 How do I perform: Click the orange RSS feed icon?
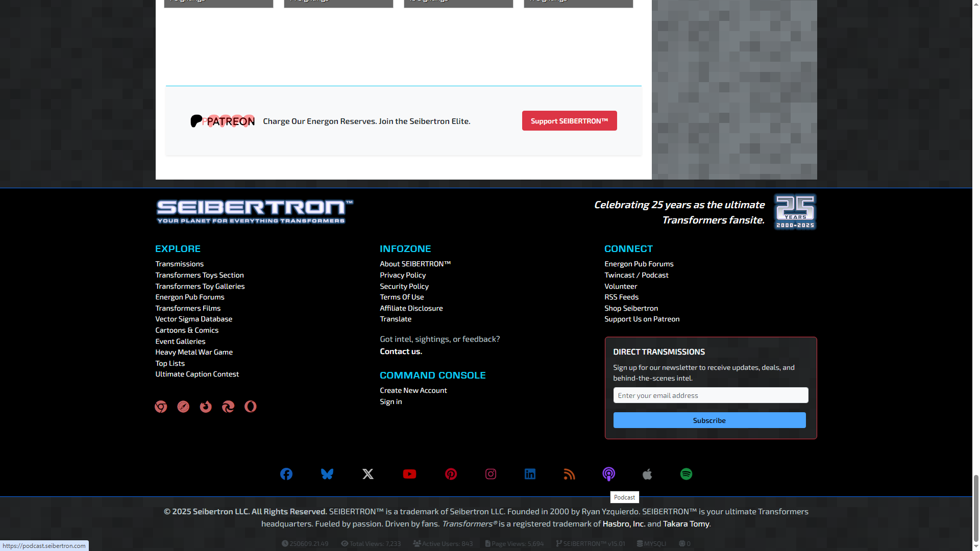[569, 474]
